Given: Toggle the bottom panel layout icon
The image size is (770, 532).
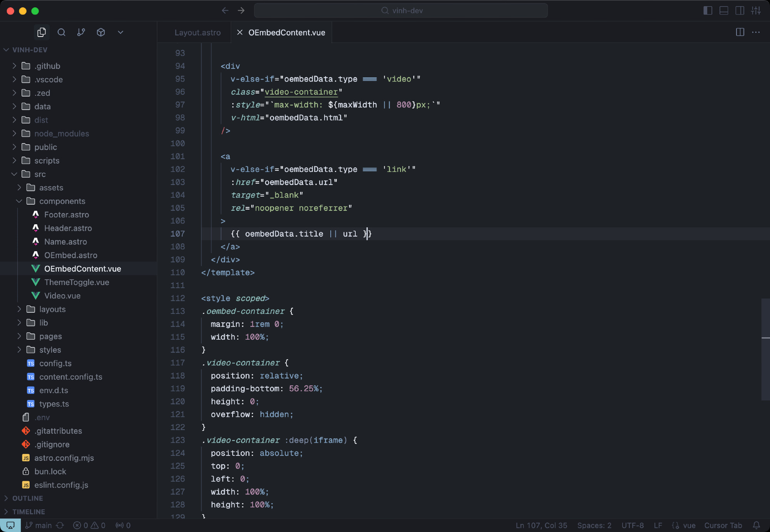Looking at the screenshot, I should [724, 10].
